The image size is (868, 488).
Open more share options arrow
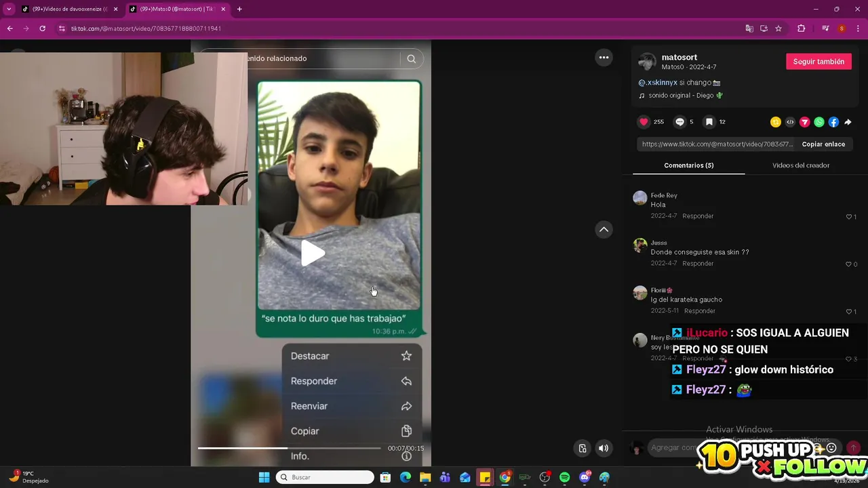(x=848, y=122)
